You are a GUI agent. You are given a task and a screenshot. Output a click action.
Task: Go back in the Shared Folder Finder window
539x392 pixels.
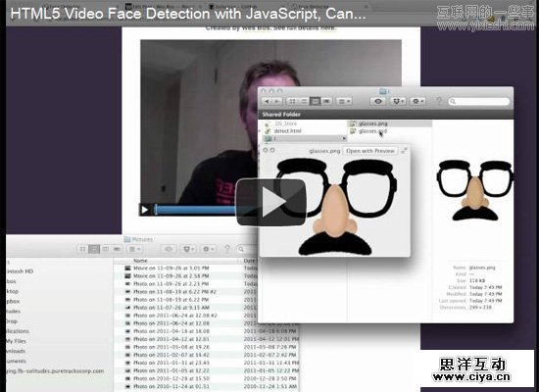tap(267, 101)
